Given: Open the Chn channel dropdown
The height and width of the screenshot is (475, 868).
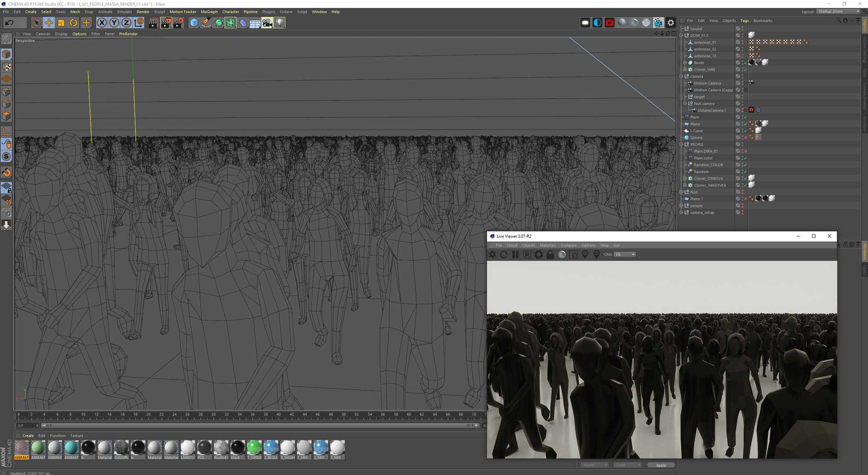Looking at the screenshot, I should click(625, 254).
